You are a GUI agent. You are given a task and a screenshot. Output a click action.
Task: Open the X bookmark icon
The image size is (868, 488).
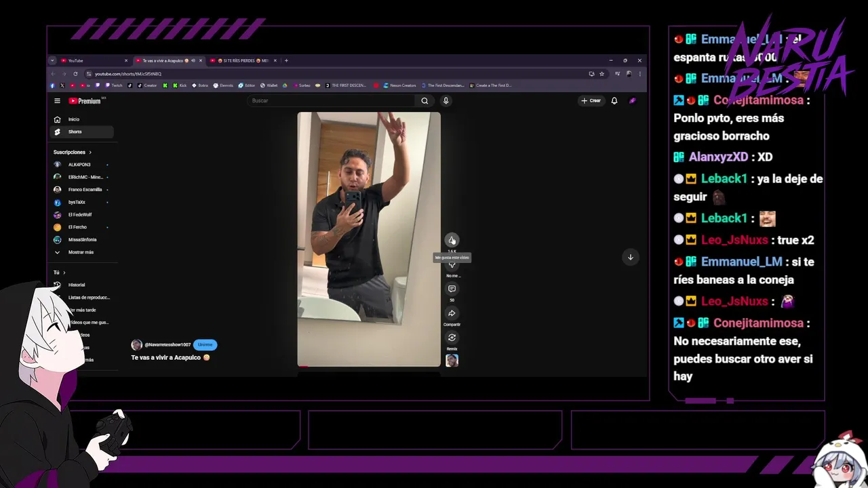point(62,85)
